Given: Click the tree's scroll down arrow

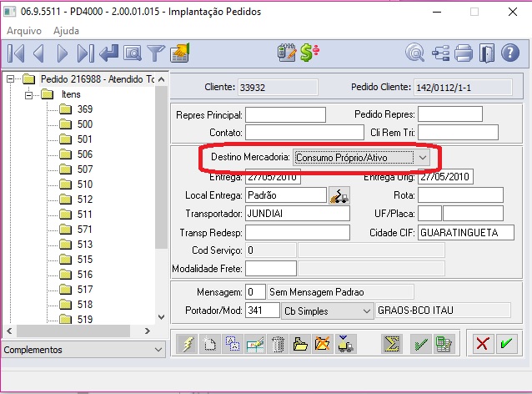Looking at the screenshot, I should point(162,317).
